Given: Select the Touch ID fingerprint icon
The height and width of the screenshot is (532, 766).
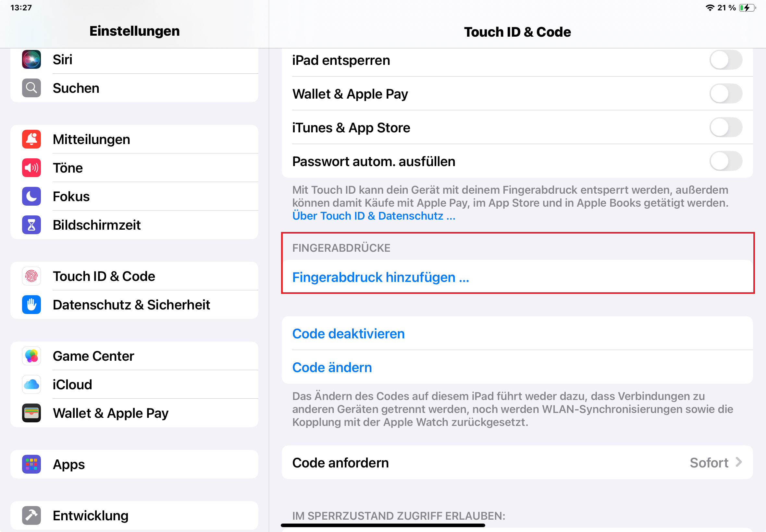Looking at the screenshot, I should coord(31,276).
